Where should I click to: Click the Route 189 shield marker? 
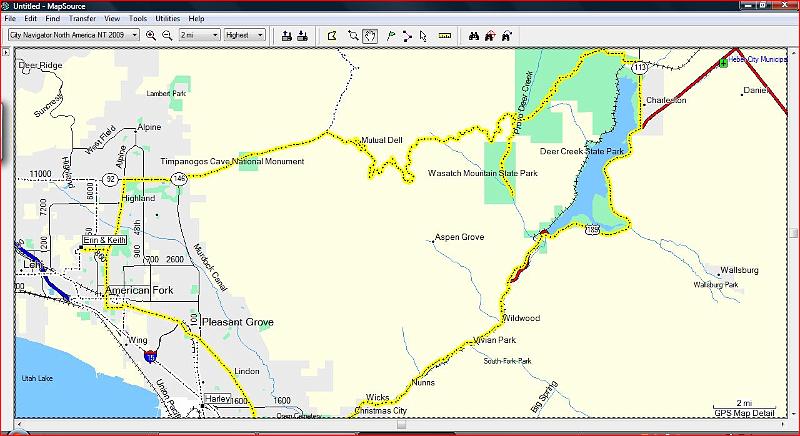592,230
